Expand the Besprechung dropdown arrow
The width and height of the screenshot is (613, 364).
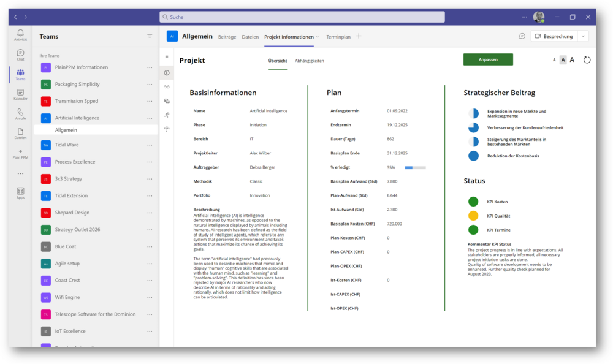coord(583,37)
